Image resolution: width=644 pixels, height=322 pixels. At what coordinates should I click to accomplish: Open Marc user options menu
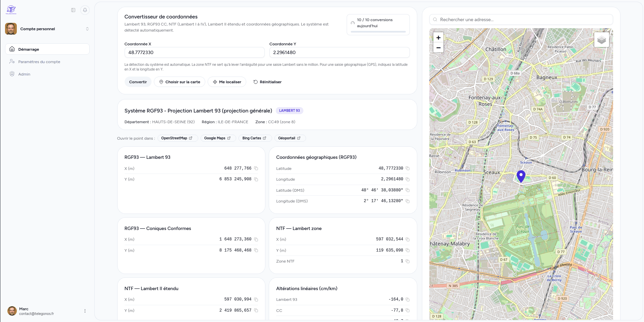click(x=85, y=311)
